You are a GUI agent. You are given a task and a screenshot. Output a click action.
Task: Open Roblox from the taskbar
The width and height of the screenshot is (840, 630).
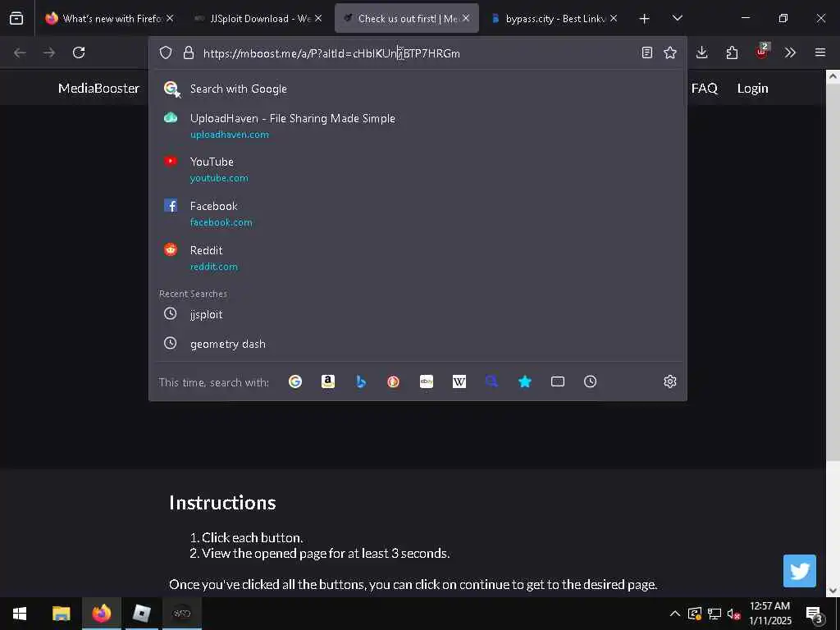[141, 614]
